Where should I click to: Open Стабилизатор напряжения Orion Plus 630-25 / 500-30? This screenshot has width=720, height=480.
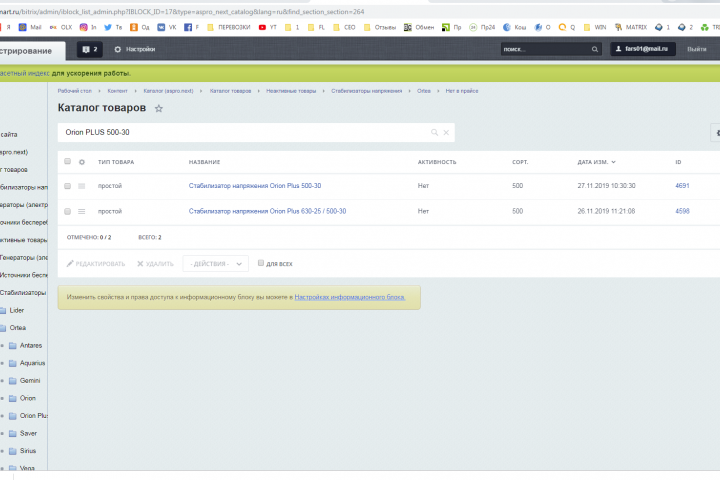click(267, 211)
